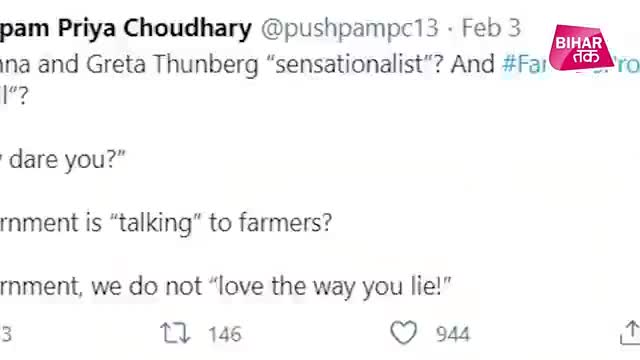The width and height of the screenshot is (640, 360).
Task: Open the tweet's Feb 3 timestamp
Action: click(491, 29)
